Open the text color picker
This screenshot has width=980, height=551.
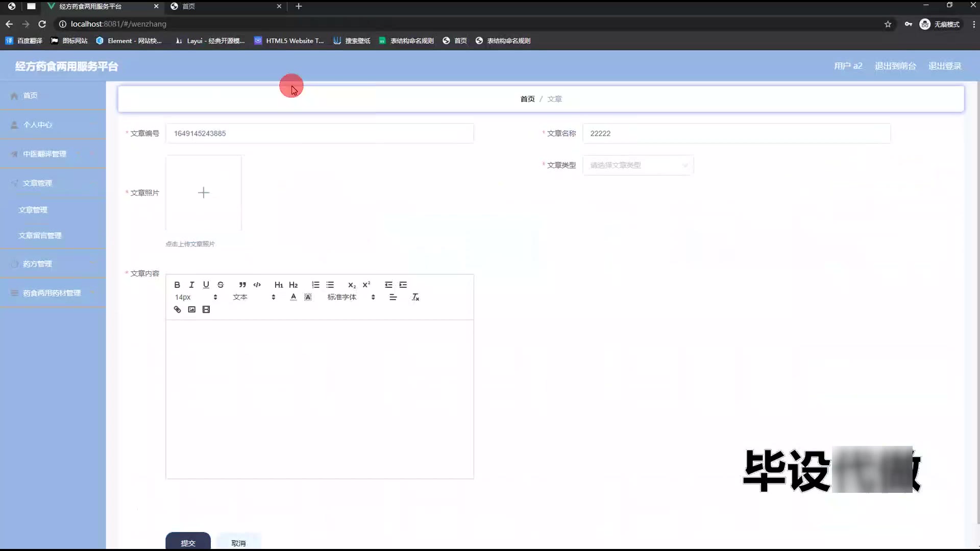(293, 297)
